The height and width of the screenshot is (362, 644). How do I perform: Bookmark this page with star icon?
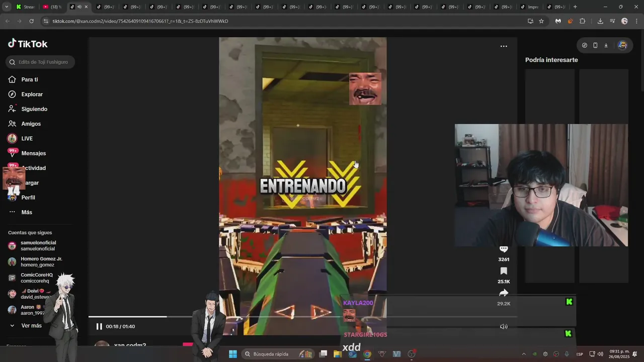541,21
